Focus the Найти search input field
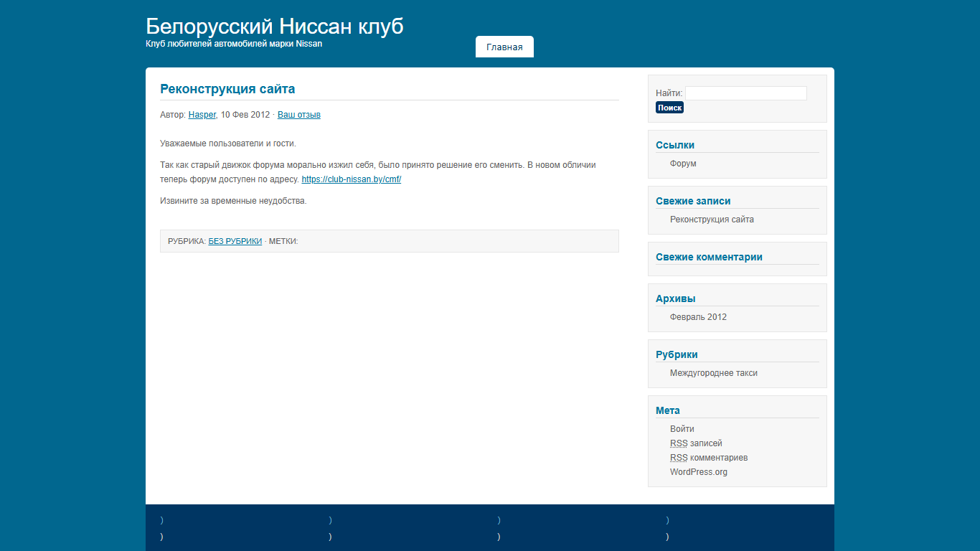980x551 pixels. pyautogui.click(x=746, y=93)
